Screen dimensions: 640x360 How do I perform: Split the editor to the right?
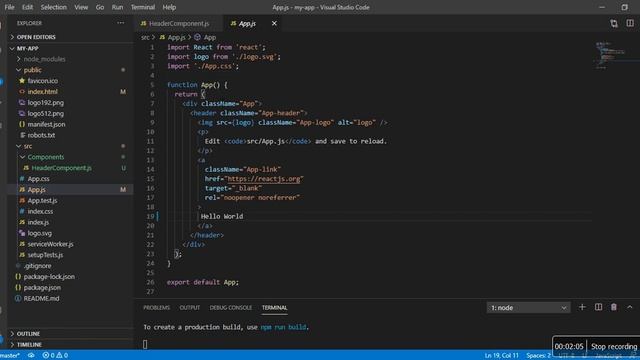630,23
